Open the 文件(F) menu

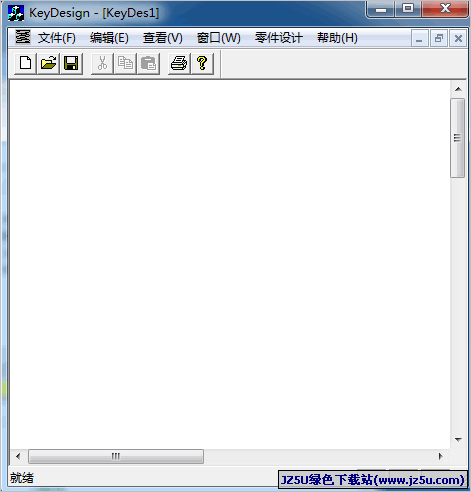57,38
